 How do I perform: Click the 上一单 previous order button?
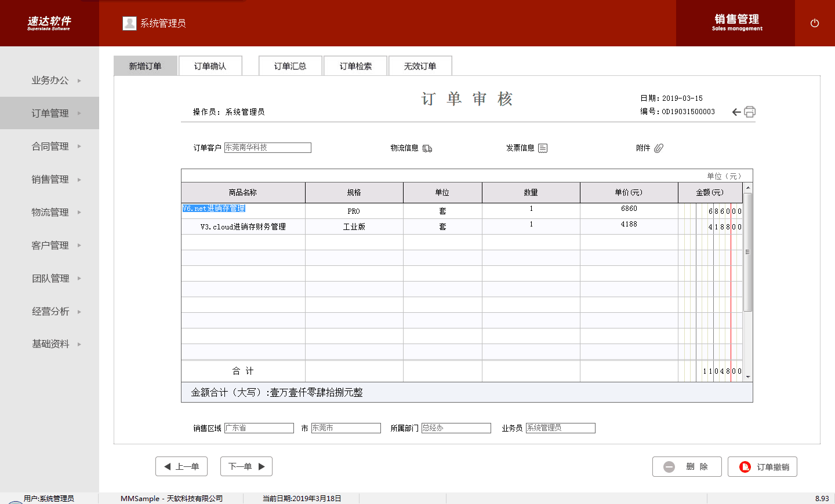(181, 466)
